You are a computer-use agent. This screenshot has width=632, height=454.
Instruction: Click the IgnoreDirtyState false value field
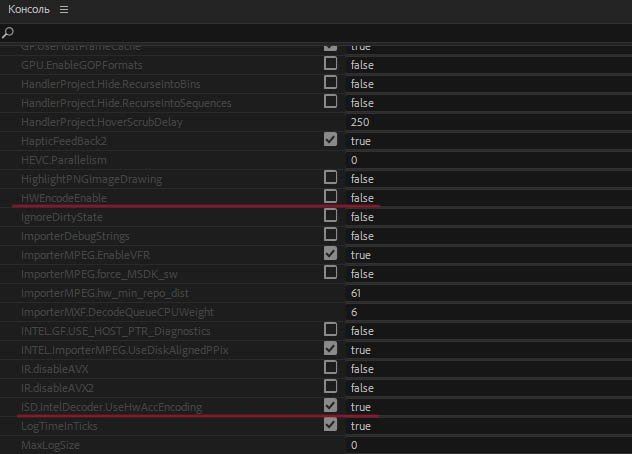(489, 217)
